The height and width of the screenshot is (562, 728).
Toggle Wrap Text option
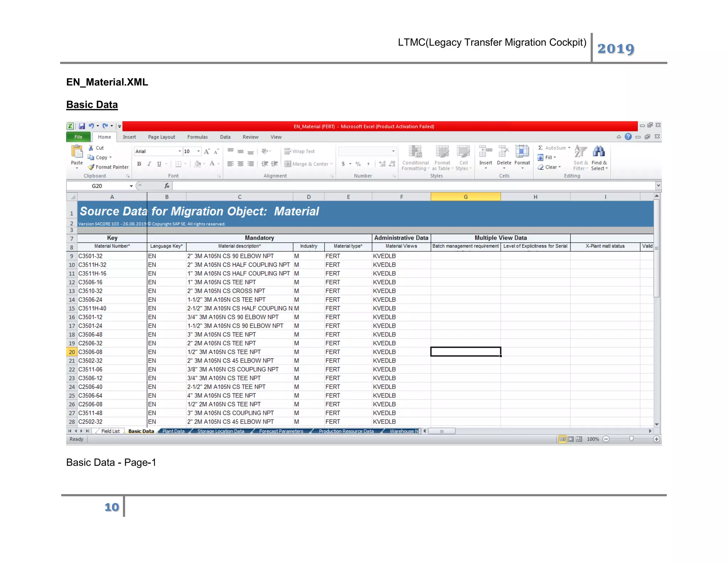coord(300,151)
